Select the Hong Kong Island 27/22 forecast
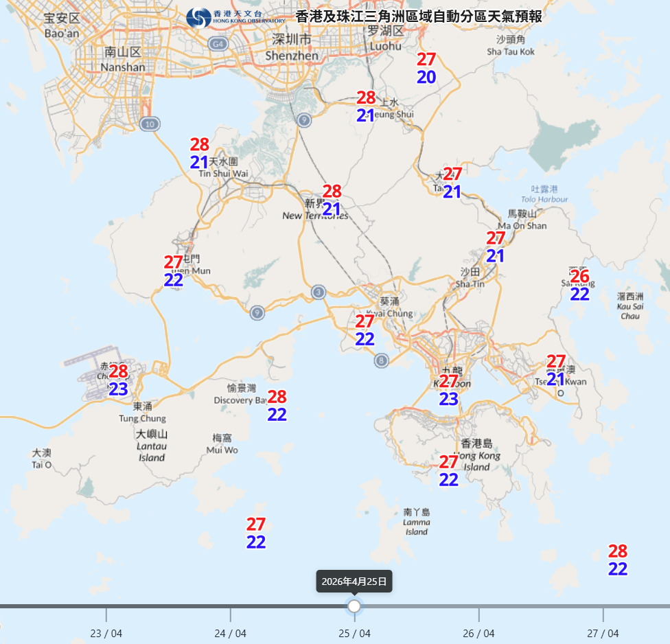670x644 pixels. [x=449, y=470]
